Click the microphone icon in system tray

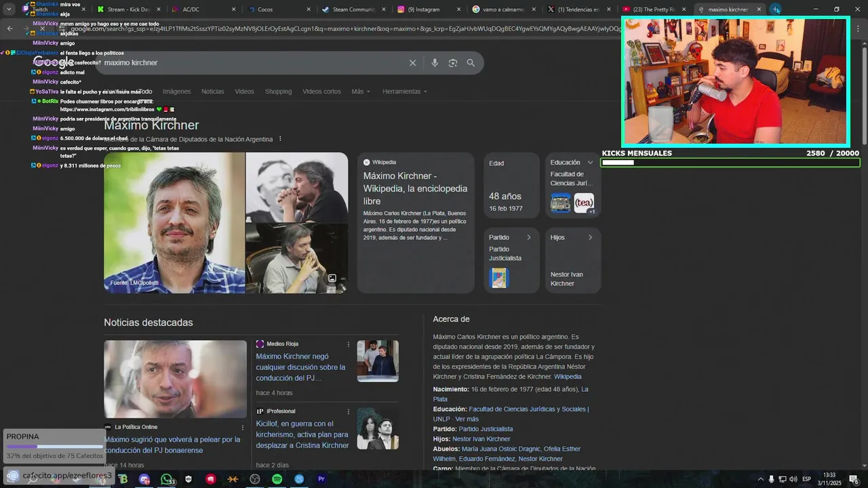click(771, 479)
